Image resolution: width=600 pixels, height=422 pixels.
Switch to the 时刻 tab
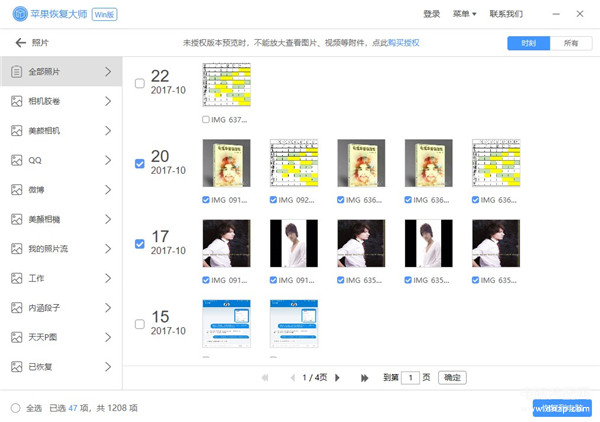click(x=529, y=43)
